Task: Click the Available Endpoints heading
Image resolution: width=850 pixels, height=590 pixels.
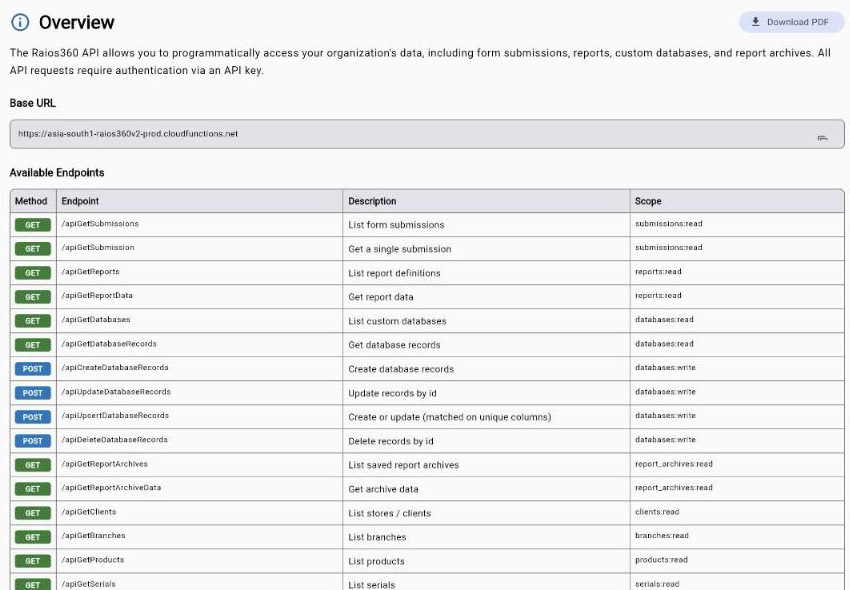Action: tap(57, 172)
